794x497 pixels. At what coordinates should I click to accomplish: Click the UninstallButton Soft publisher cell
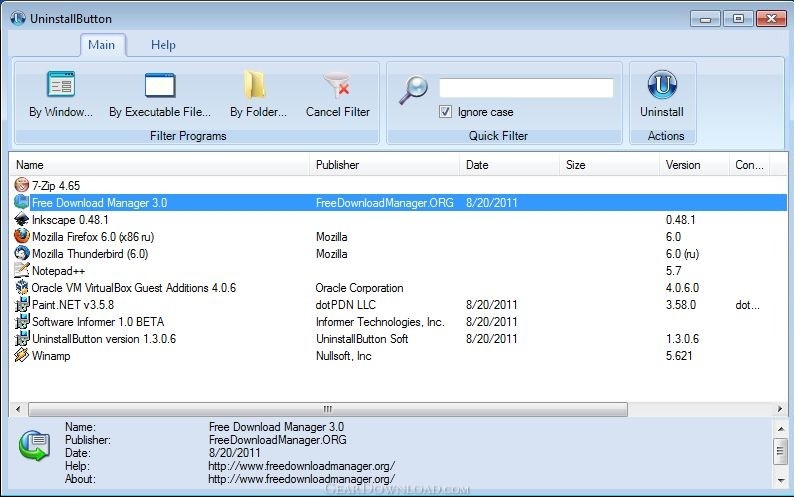362,338
